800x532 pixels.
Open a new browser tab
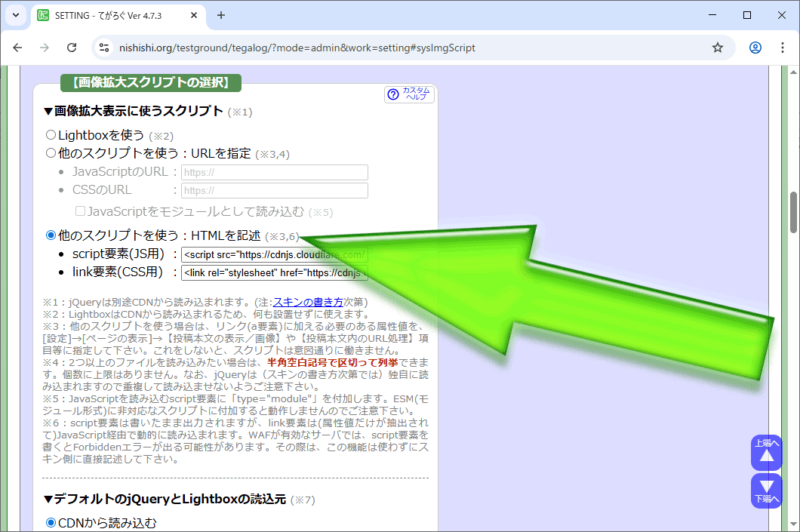point(221,15)
